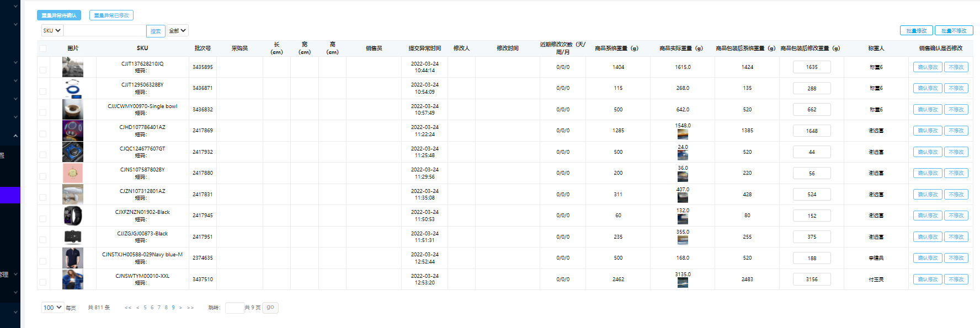The width and height of the screenshot is (980, 328).
Task: Open product thumbnail for CJJJCWMY00970-Single bowl
Action: (73, 110)
